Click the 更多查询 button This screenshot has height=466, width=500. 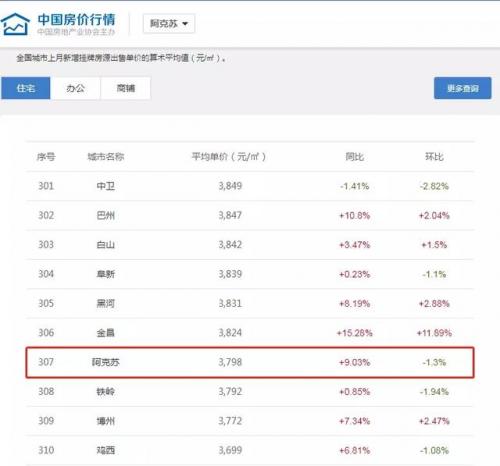(463, 88)
